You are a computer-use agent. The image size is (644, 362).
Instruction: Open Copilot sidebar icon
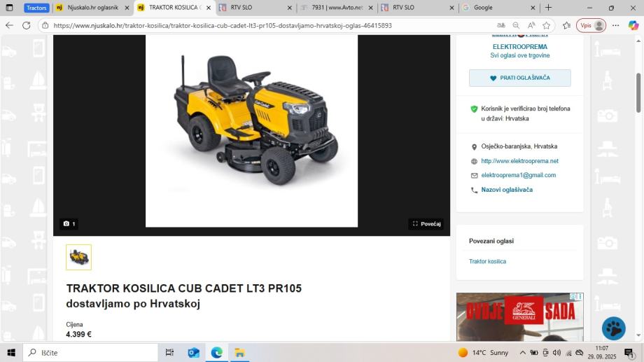tap(633, 25)
